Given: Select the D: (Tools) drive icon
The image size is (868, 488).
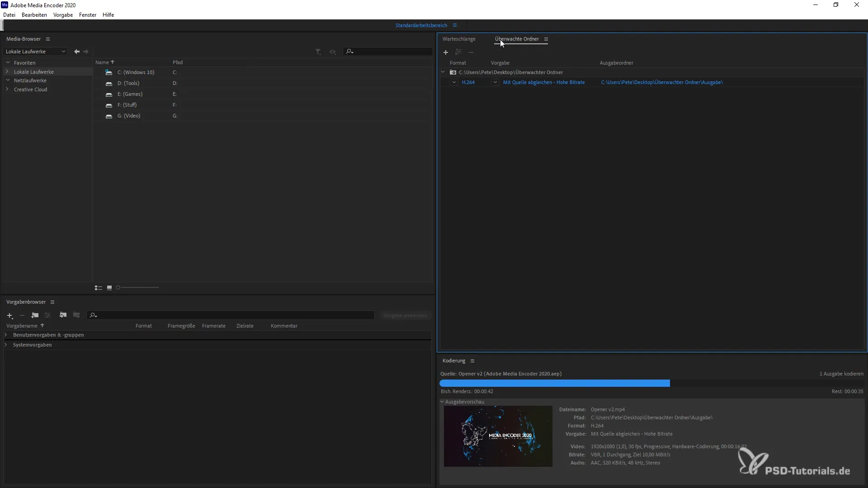Looking at the screenshot, I should pos(108,84).
